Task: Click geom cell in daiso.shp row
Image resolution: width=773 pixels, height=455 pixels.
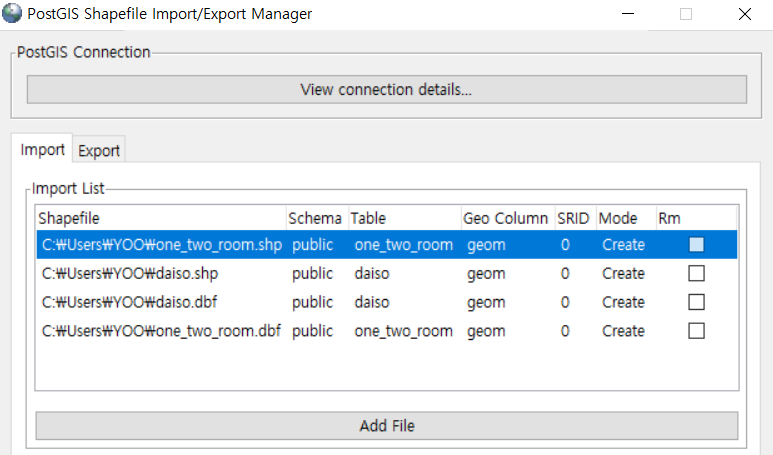Action: pyautogui.click(x=486, y=273)
